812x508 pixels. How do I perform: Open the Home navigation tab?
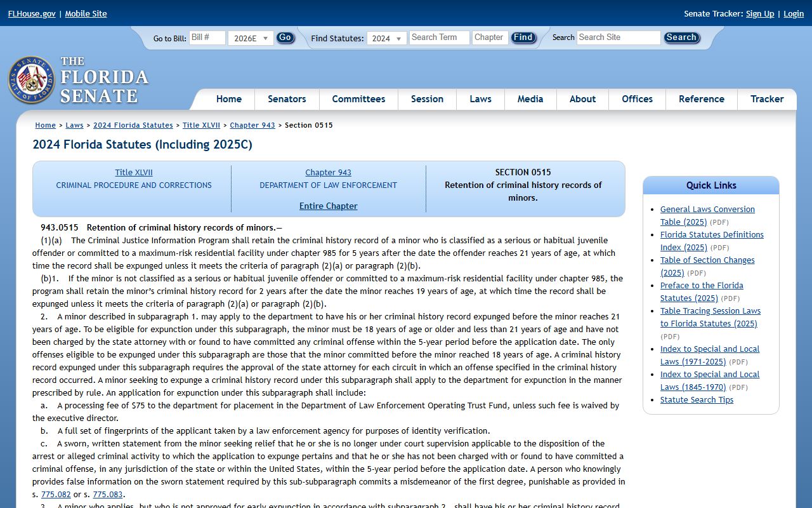pos(229,99)
